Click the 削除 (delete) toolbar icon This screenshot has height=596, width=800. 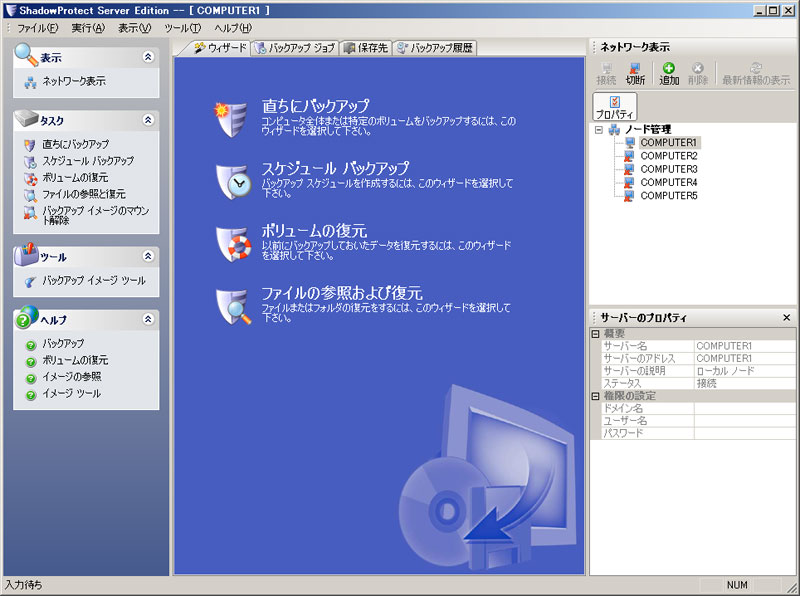(x=697, y=68)
